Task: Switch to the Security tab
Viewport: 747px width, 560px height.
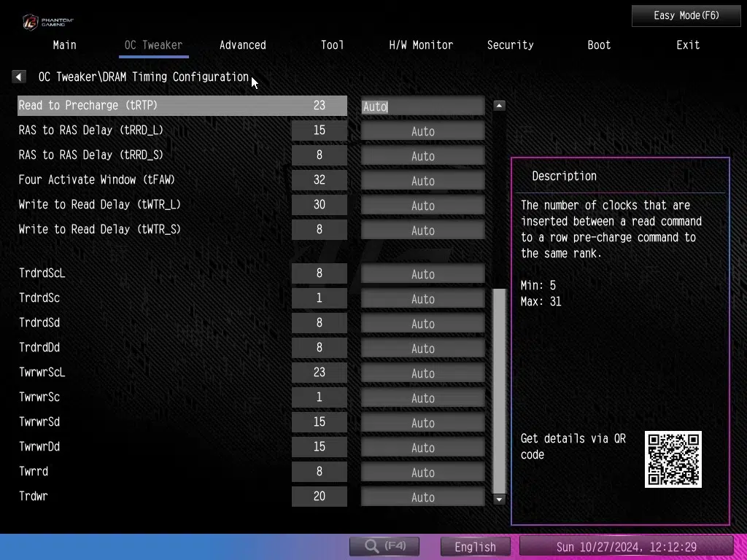Action: [510, 45]
